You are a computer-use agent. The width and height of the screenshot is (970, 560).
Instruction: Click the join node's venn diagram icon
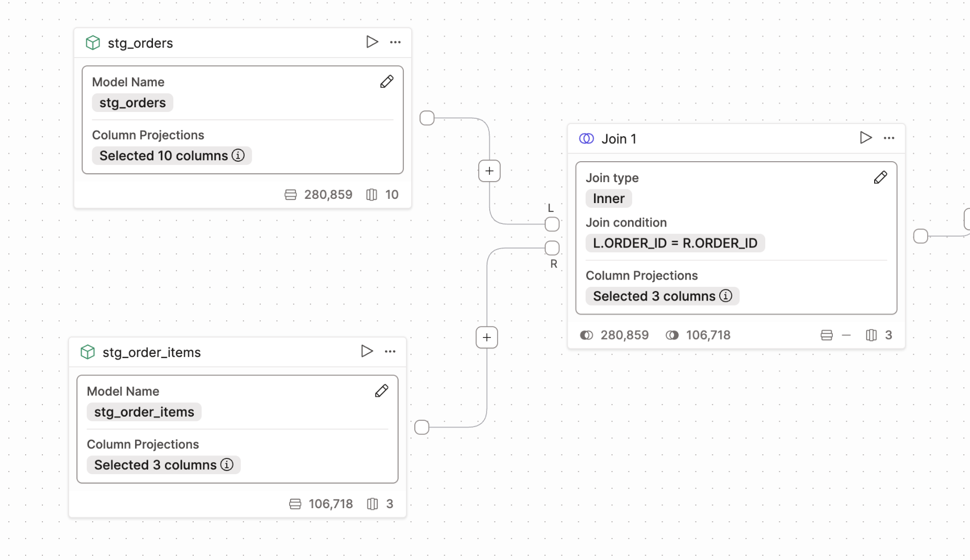pos(586,138)
